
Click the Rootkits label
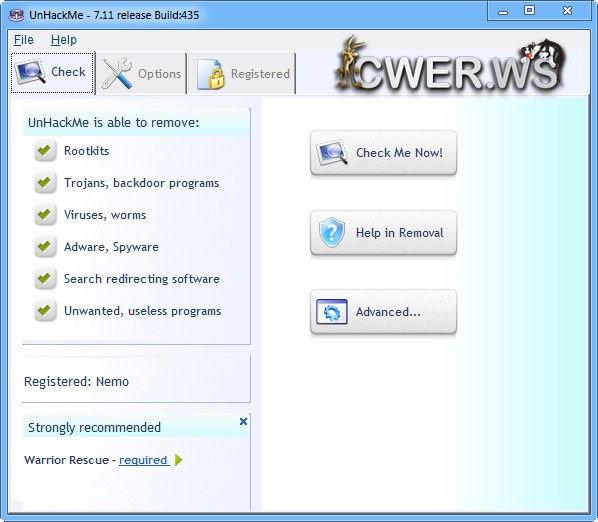[87, 151]
